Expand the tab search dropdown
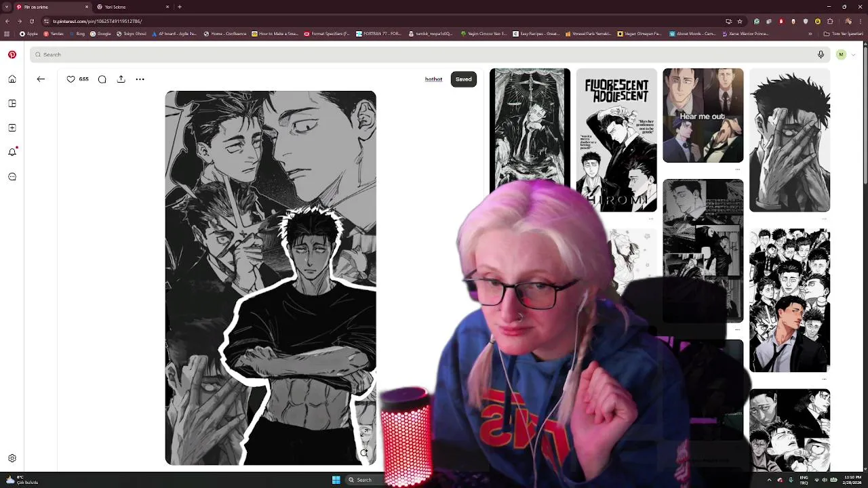 [x=7, y=7]
